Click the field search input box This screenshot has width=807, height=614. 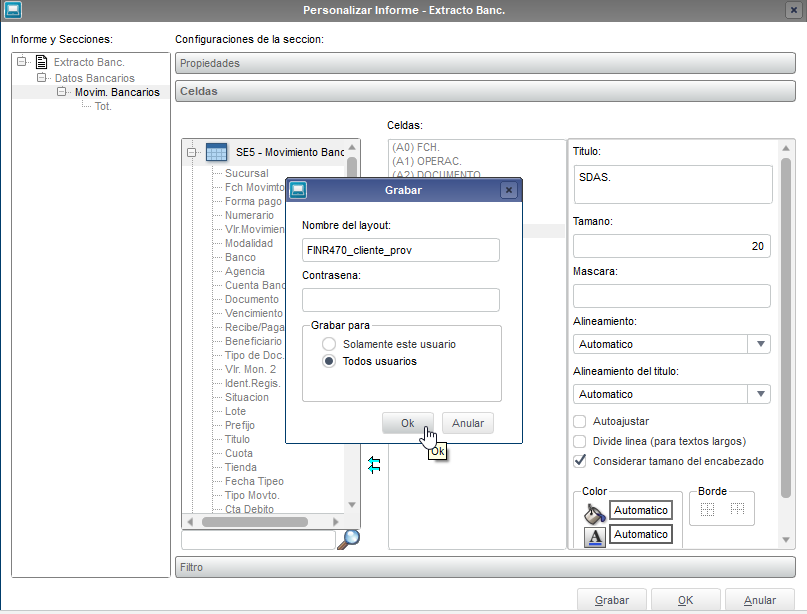[258, 540]
